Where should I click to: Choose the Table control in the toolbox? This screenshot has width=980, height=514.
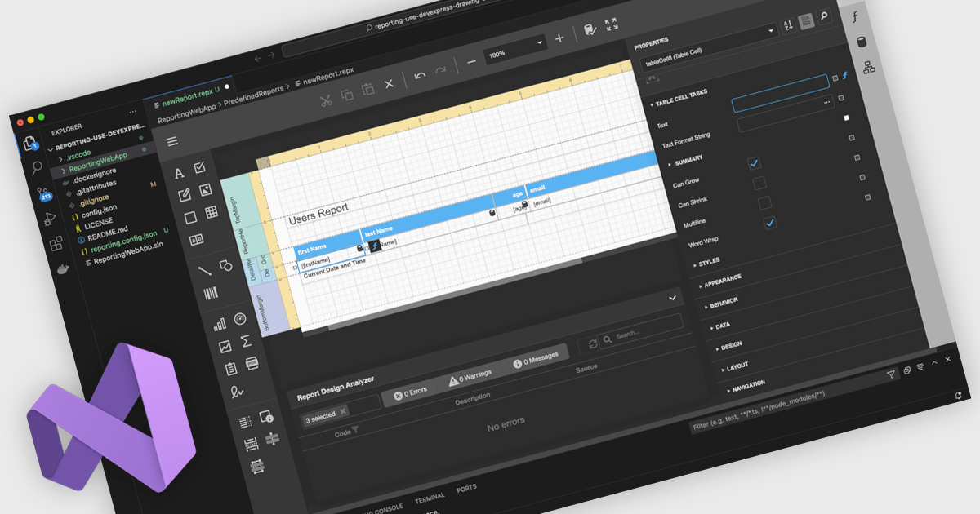(211, 213)
